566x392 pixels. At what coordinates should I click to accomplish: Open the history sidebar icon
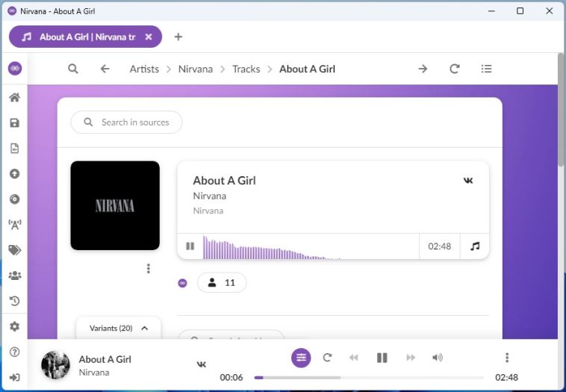(x=15, y=301)
